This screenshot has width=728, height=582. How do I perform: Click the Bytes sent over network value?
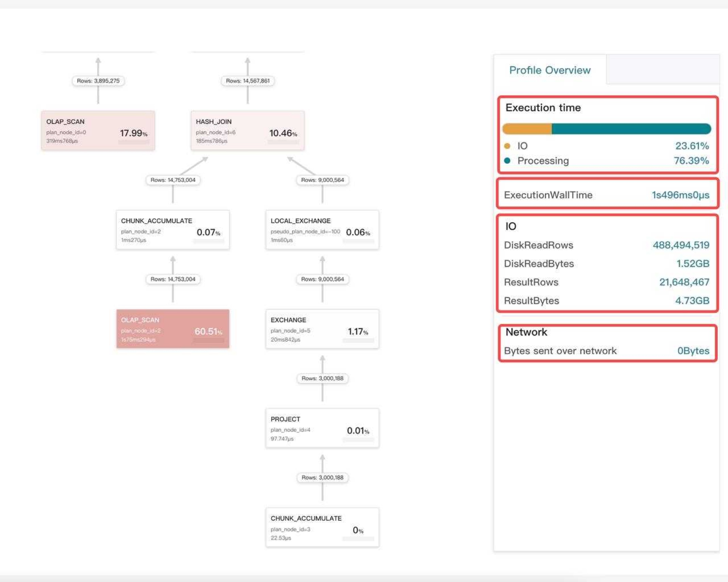(693, 351)
